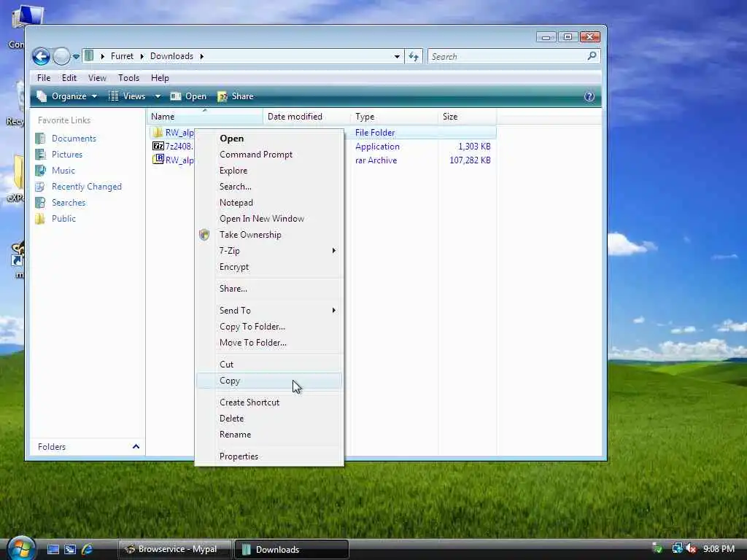Viewport: 747px width, 560px height.
Task: Open the Tools menu
Action: [x=128, y=77]
